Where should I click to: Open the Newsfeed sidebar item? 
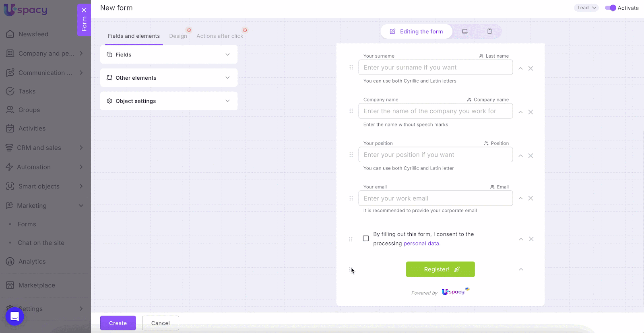pos(33,34)
